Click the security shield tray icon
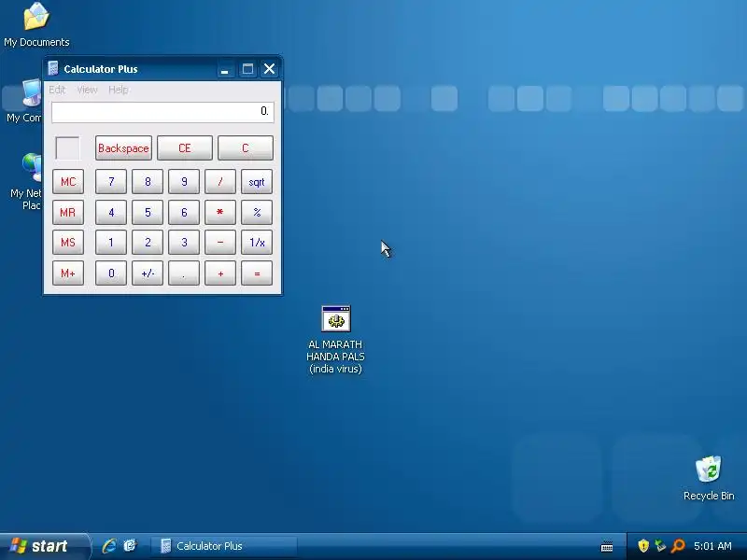The width and height of the screenshot is (747, 560). (643, 546)
